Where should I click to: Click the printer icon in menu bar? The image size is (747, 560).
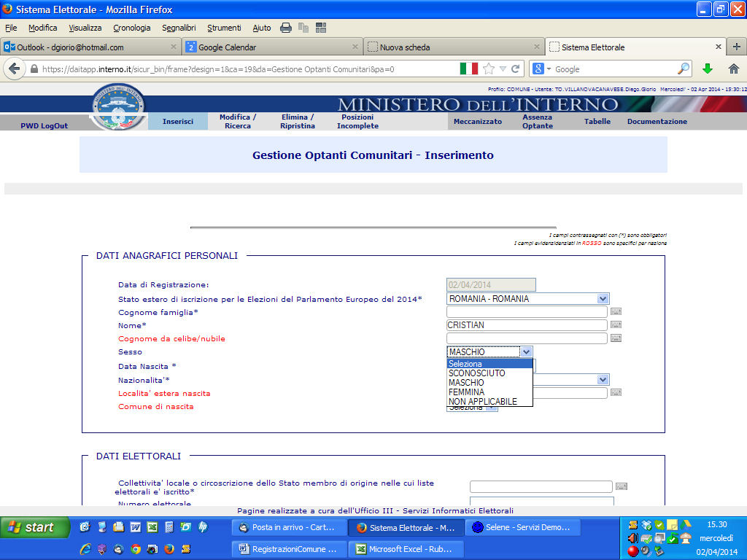[286, 28]
